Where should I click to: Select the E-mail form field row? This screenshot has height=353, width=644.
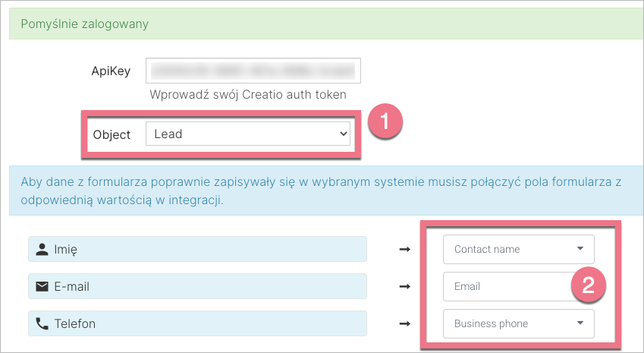click(196, 286)
